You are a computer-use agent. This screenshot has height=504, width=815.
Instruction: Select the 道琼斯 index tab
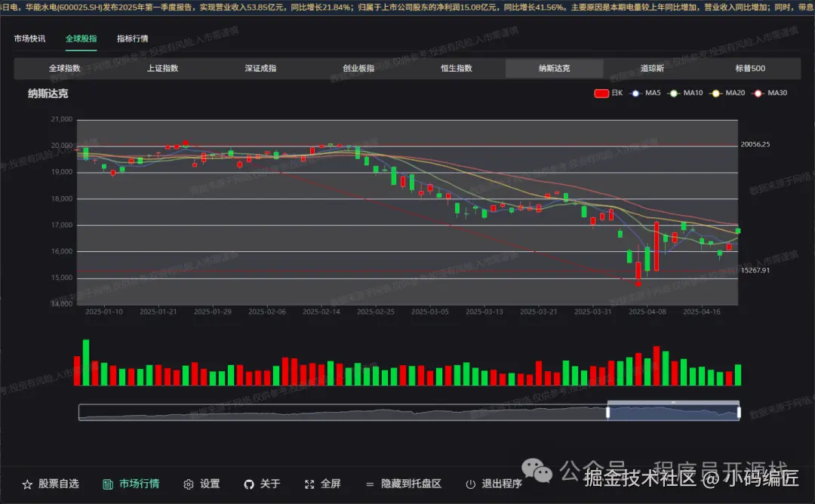coord(653,68)
